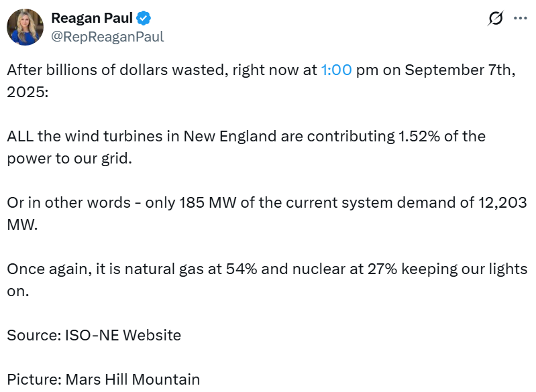This screenshot has height=392, width=536.
Task: Open the Grok explain-post icon
Action: pos(495,19)
